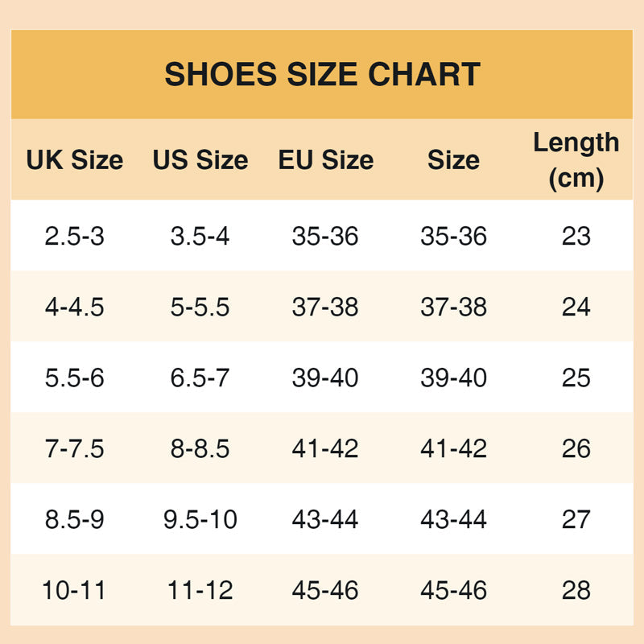The height and width of the screenshot is (644, 644).
Task: Select UK size 10-11 cell
Action: coord(74,591)
